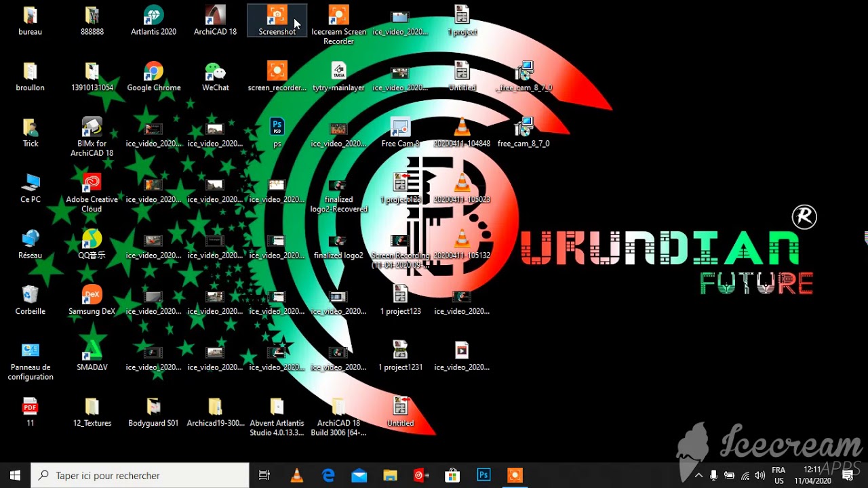Open Task View from taskbar
Image resolution: width=868 pixels, height=488 pixels.
click(x=264, y=475)
